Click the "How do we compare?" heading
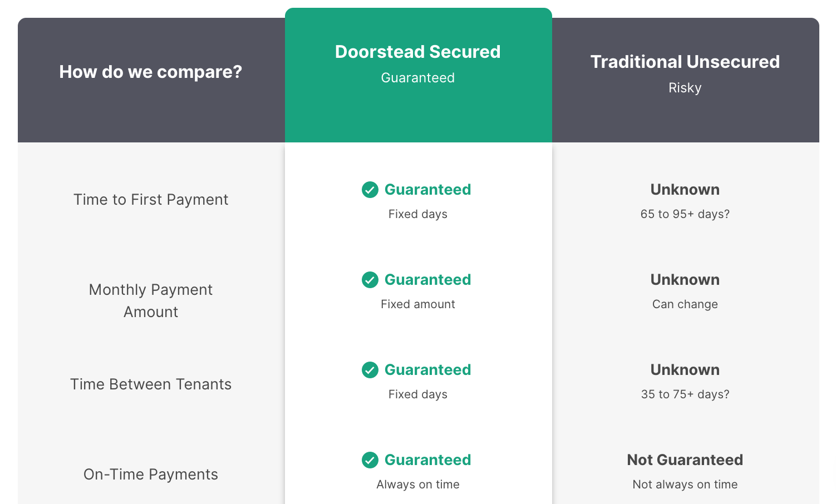The image size is (836, 504). [151, 72]
